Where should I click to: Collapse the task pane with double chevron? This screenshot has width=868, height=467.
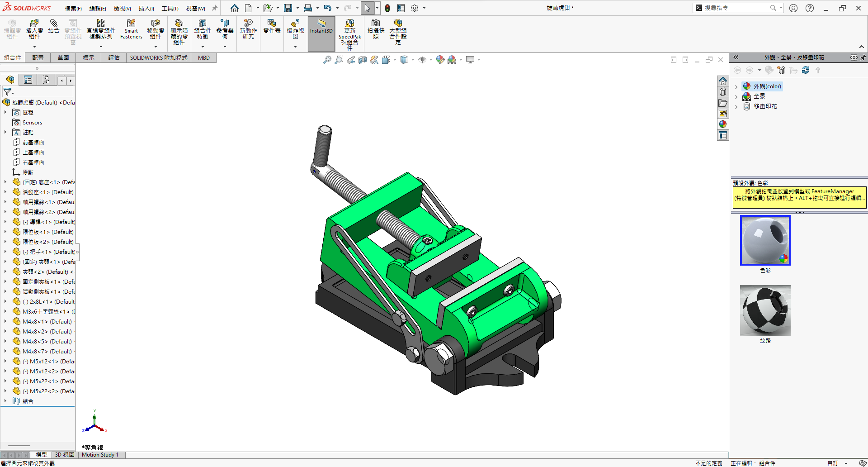pyautogui.click(x=736, y=57)
